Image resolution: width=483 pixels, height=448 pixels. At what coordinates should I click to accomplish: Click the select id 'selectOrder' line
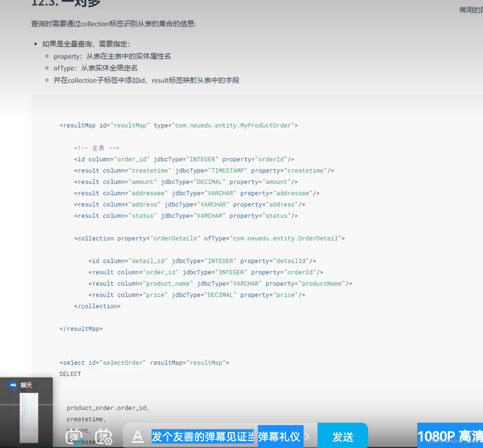[144, 363]
